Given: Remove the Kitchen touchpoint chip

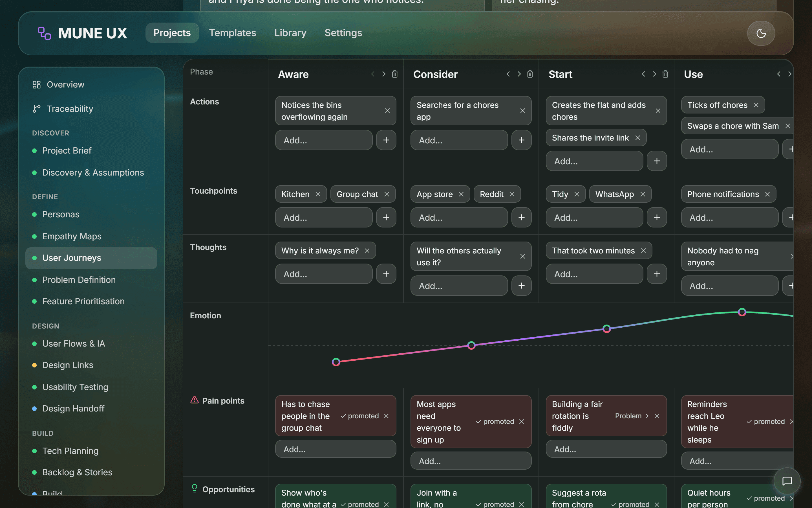Looking at the screenshot, I should pos(318,194).
